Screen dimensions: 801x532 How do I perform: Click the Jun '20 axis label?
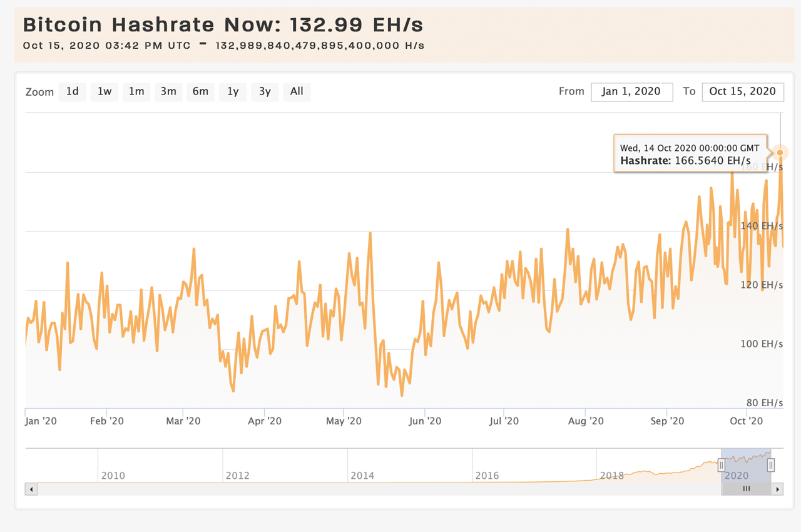coord(425,421)
